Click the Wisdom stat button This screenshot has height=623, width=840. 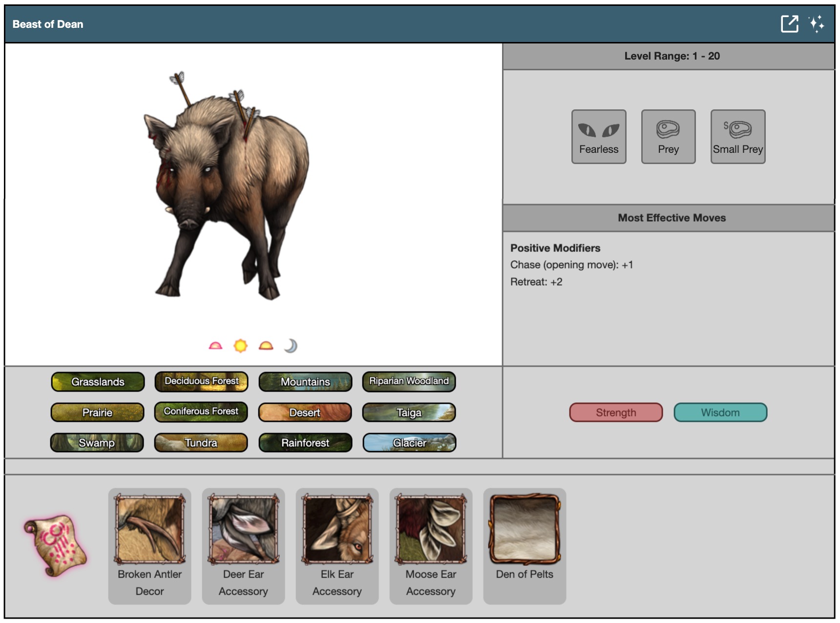(720, 413)
